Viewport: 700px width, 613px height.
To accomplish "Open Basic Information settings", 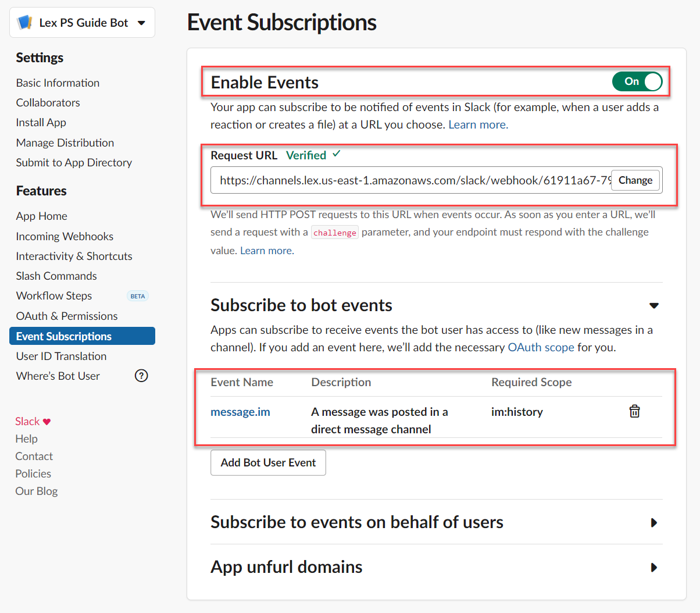I will coord(58,83).
